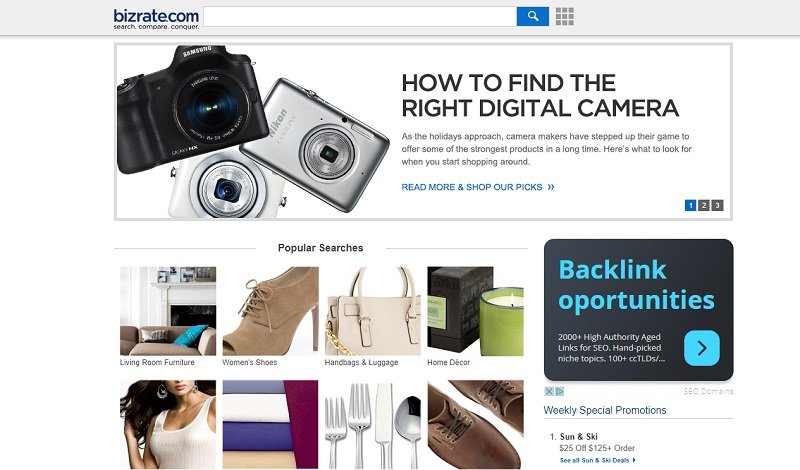The image size is (800, 470).
Task: Focus the top search input field
Action: [360, 16]
